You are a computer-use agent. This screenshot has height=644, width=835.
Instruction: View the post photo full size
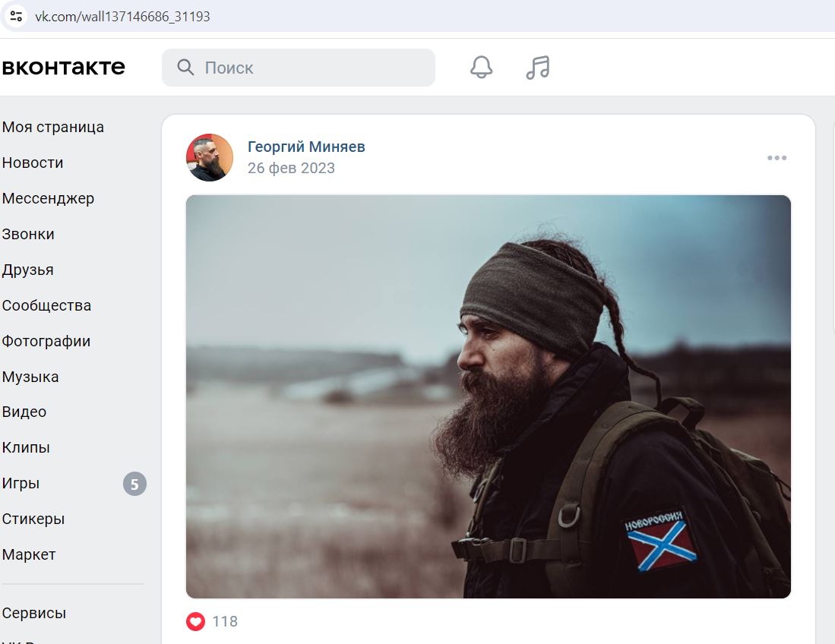pyautogui.click(x=489, y=396)
